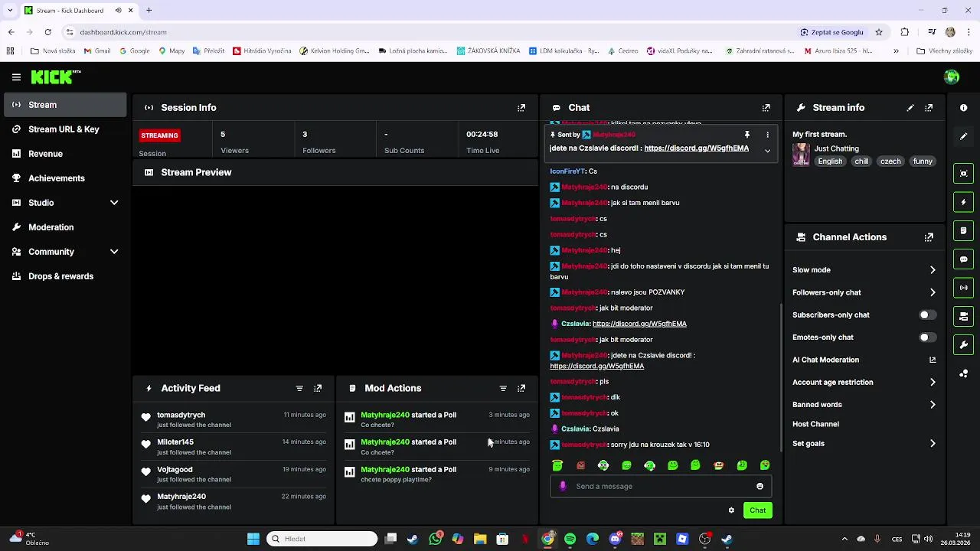Toggle Stream Preview widget in right sidebar
980x551 pixels.
coord(963,174)
